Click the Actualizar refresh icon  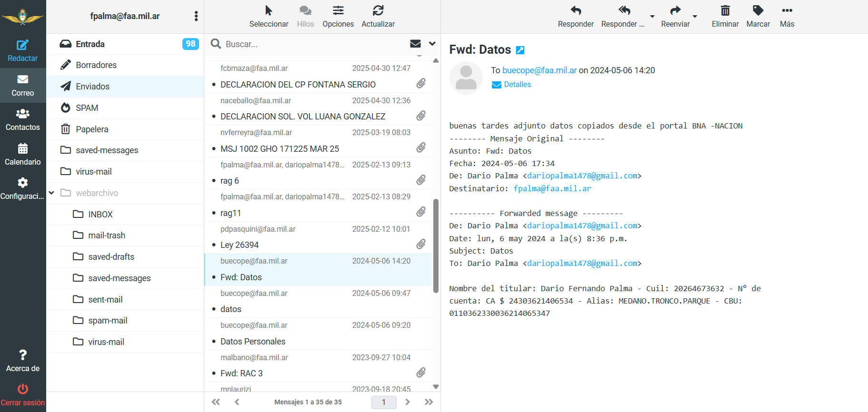tap(378, 11)
